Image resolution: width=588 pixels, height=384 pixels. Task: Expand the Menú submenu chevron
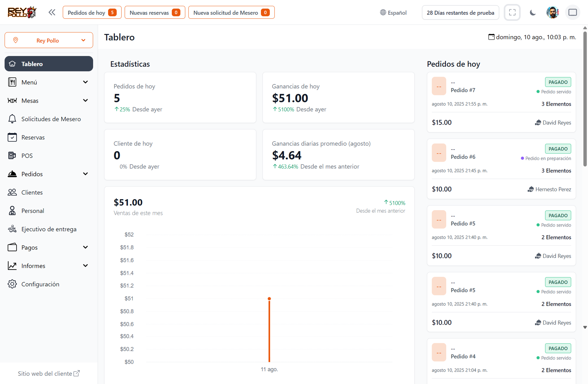(85, 82)
